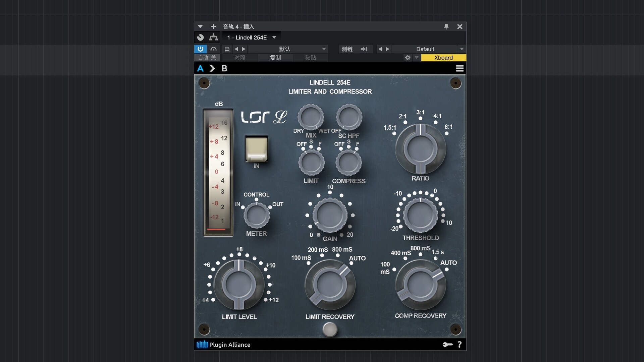The height and width of the screenshot is (362, 644).
Task: Close the plugin window
Action: coord(460,27)
